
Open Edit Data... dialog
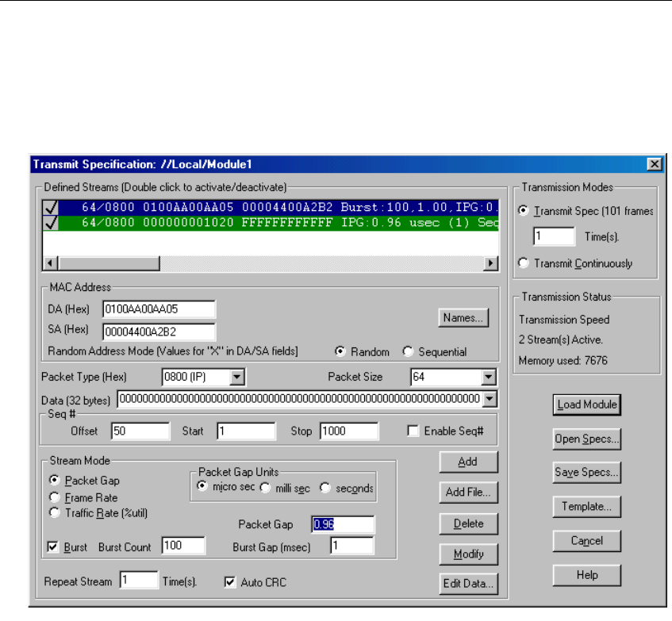(x=468, y=584)
